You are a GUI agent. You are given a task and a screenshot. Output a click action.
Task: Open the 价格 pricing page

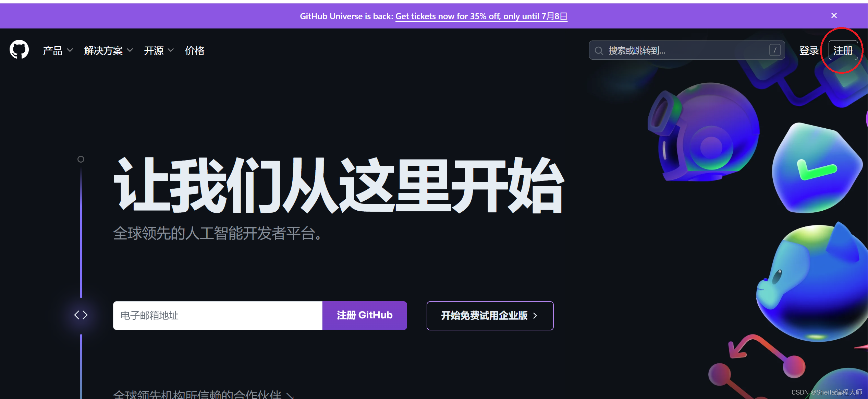tap(195, 51)
